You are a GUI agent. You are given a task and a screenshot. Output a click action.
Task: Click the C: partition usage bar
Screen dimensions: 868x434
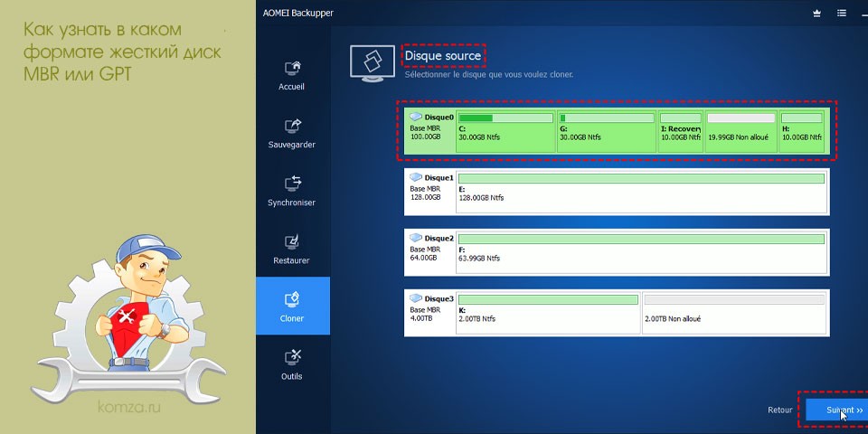click(505, 118)
